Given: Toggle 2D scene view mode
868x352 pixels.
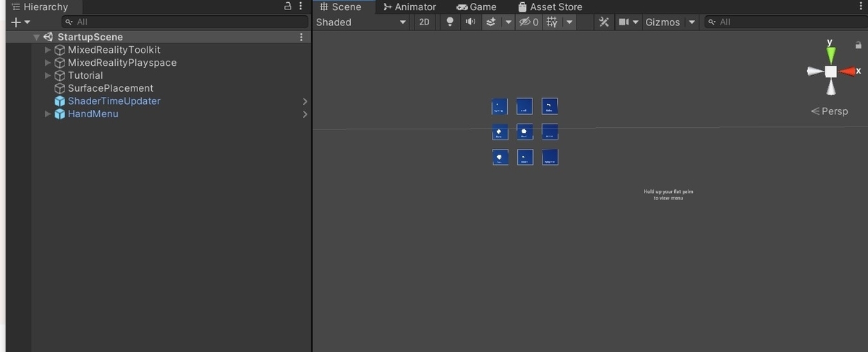Looking at the screenshot, I should [424, 22].
